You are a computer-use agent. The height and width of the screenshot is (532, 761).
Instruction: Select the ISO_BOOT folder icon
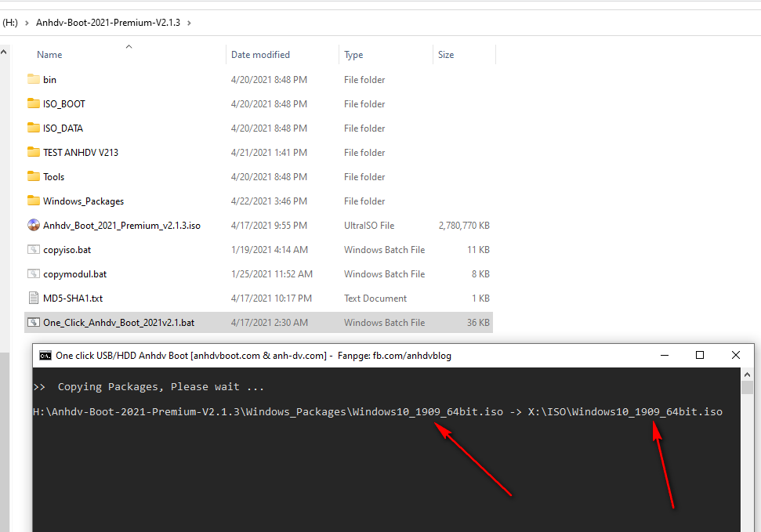click(x=34, y=103)
